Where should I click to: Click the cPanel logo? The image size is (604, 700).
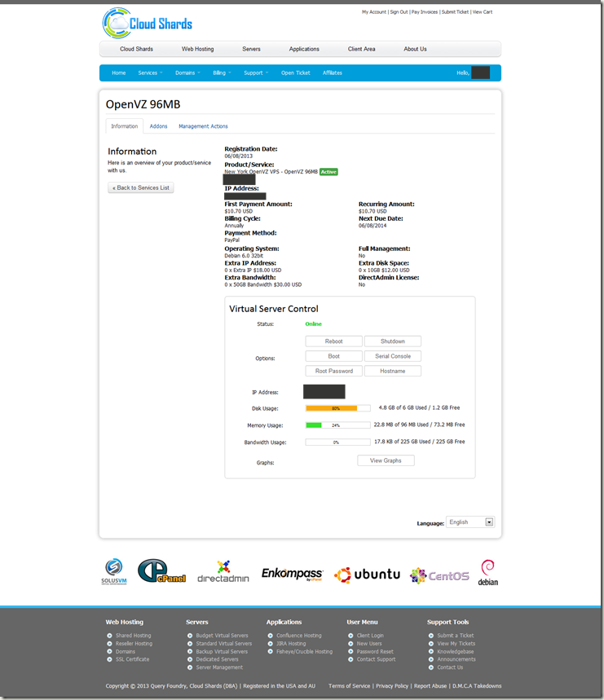[161, 571]
